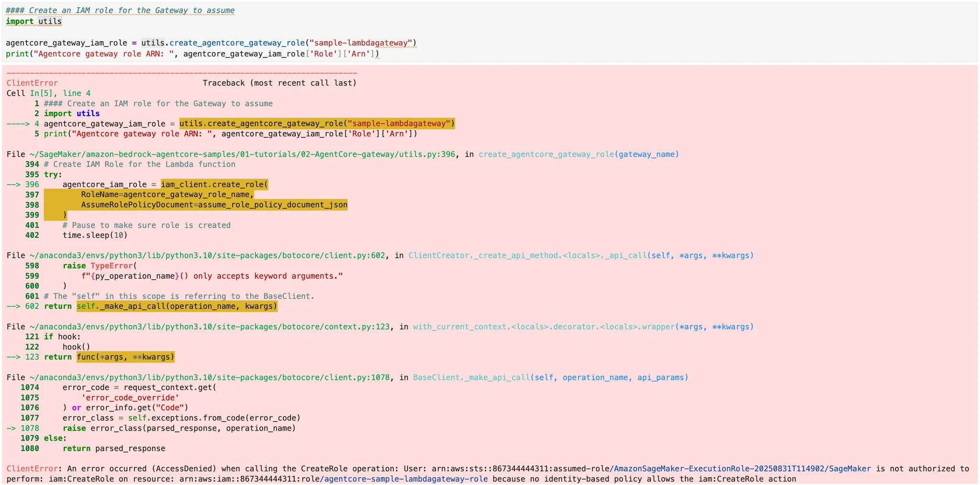Click 'return parsed_response' on line 1080
Screen dimensions: 980x485
click(114, 449)
